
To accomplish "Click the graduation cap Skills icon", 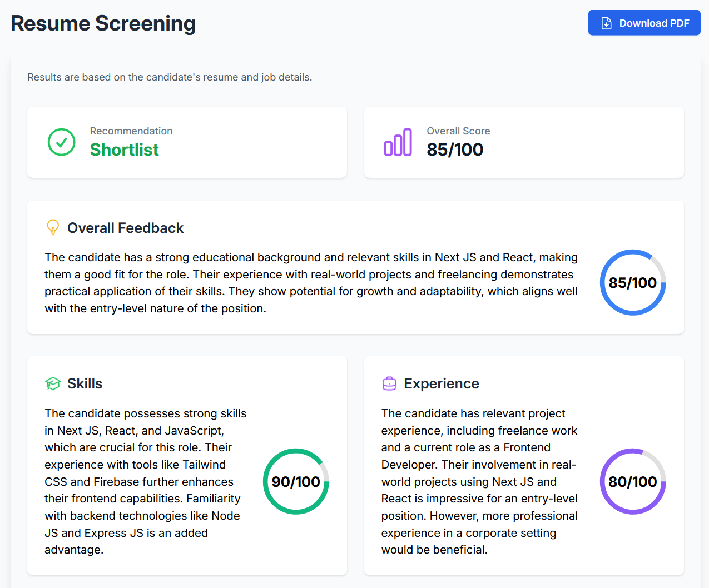I will point(53,383).
